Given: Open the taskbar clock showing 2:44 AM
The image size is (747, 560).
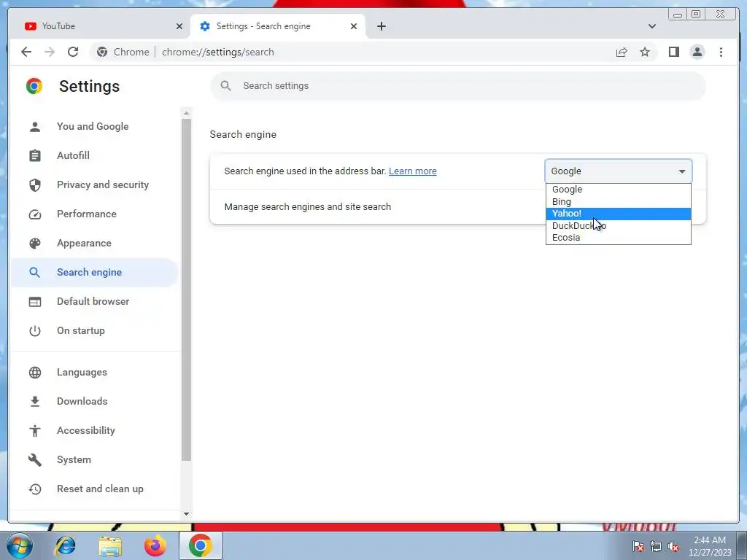Looking at the screenshot, I should click(709, 546).
